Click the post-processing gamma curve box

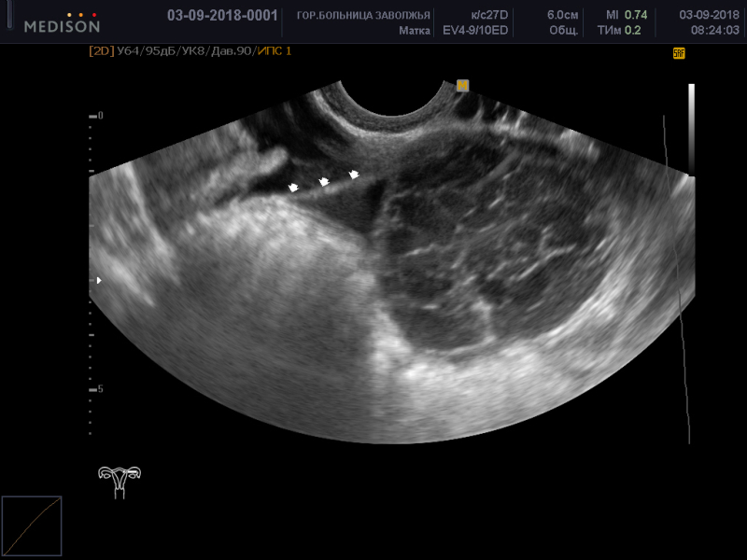(x=32, y=525)
